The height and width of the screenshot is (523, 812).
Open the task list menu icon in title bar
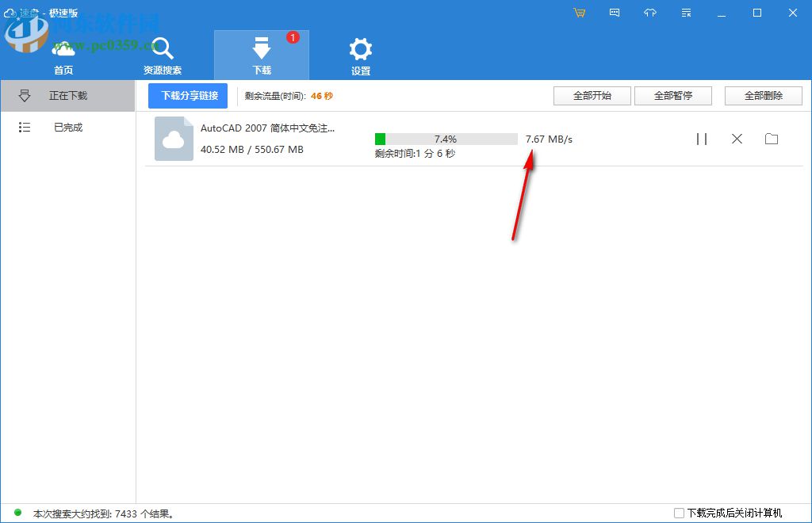[x=686, y=13]
